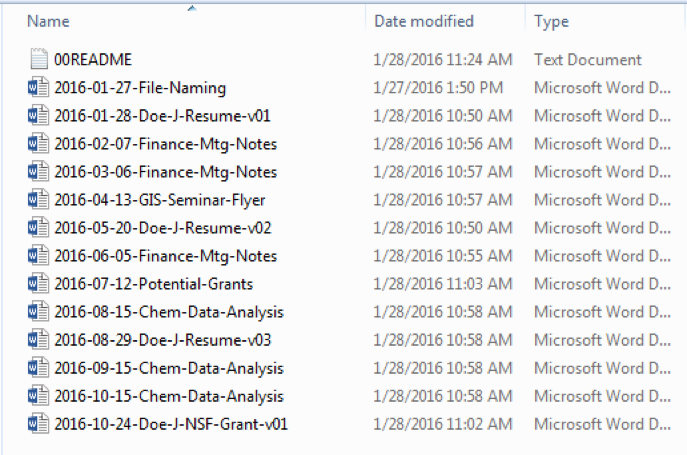Toggle sort direction arrow above Name column

tap(190, 8)
